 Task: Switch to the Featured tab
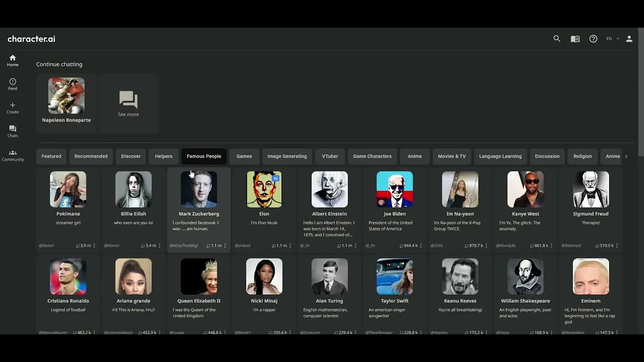(51, 156)
